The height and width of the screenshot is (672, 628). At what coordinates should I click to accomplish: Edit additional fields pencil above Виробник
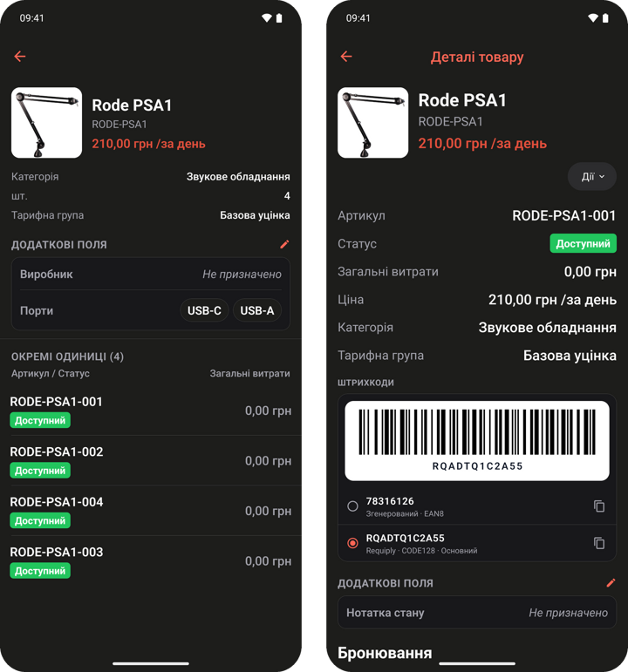[284, 244]
